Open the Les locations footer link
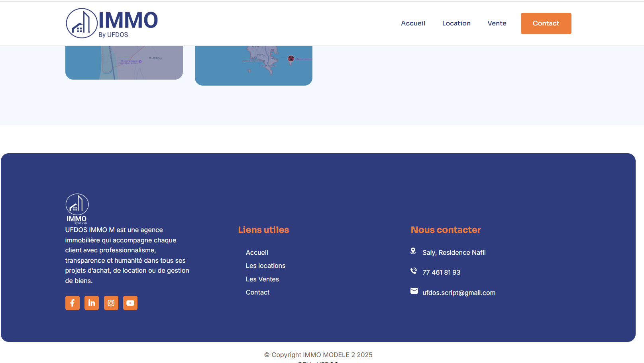Viewport: 644px width, 363px height. coord(265,266)
